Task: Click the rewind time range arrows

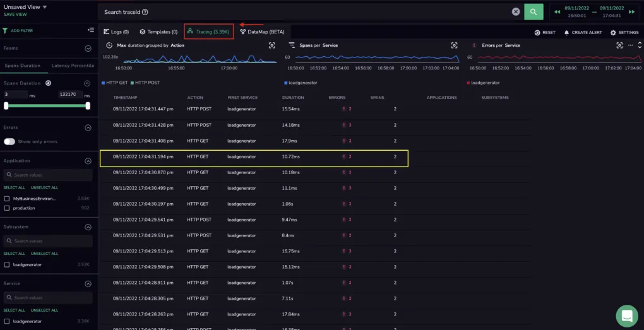Action: pos(557,12)
